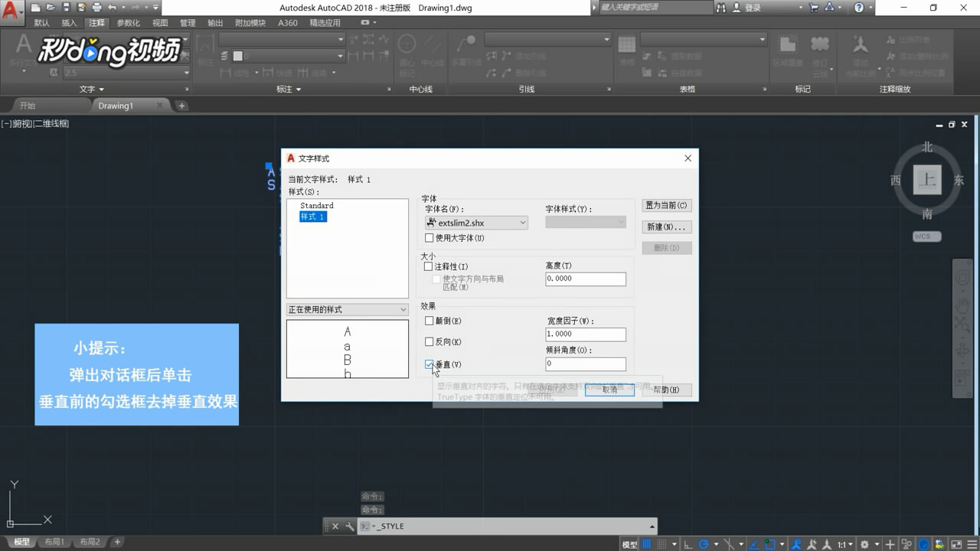Select 样式 1 in the styles list

pyautogui.click(x=312, y=217)
